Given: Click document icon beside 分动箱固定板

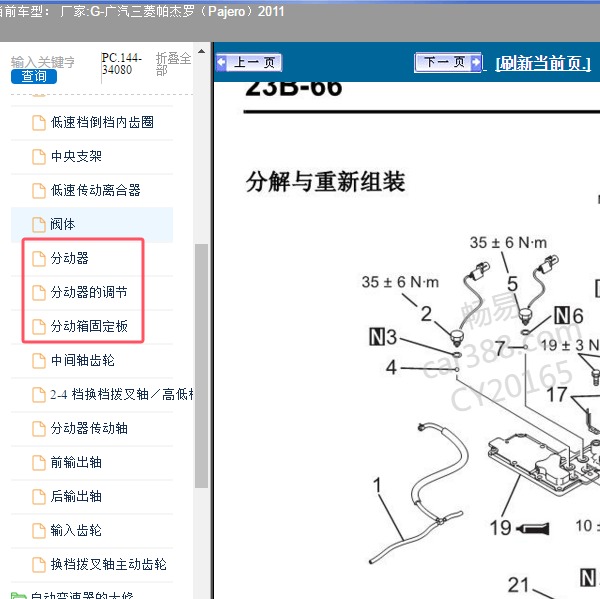Looking at the screenshot, I should (x=39, y=327).
